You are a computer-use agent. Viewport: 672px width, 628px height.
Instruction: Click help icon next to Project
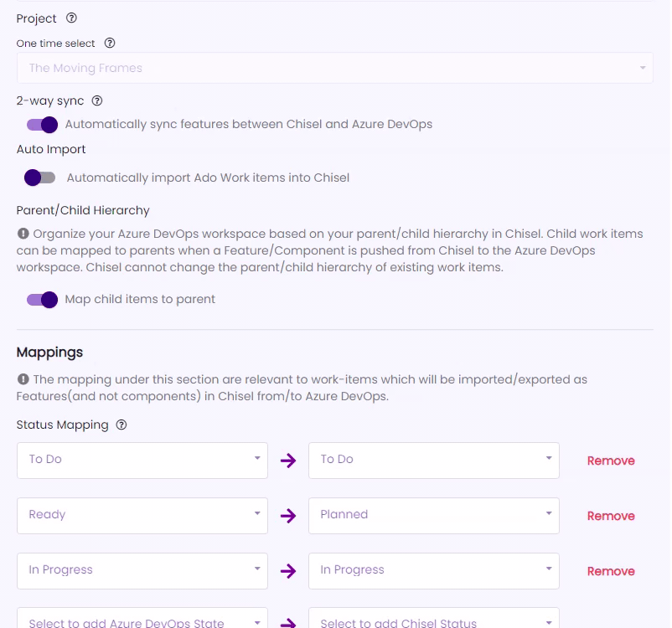[x=71, y=18]
